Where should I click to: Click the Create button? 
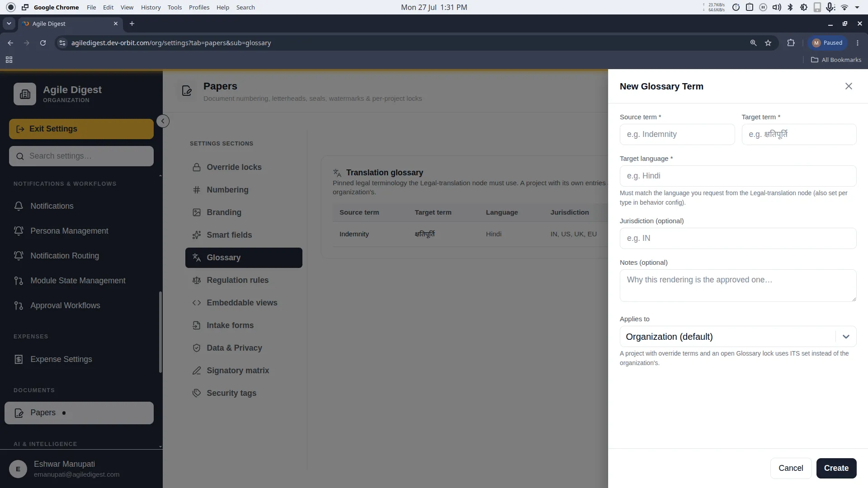point(836,468)
